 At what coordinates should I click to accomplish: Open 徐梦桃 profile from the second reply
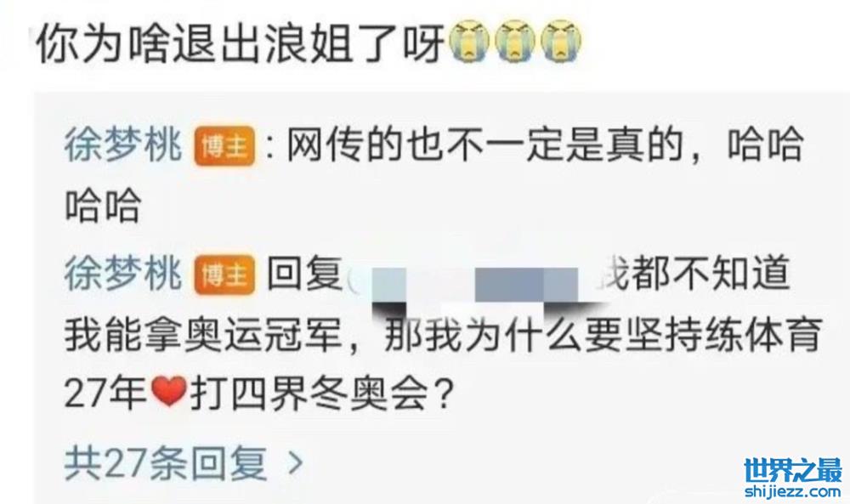pyautogui.click(x=123, y=274)
